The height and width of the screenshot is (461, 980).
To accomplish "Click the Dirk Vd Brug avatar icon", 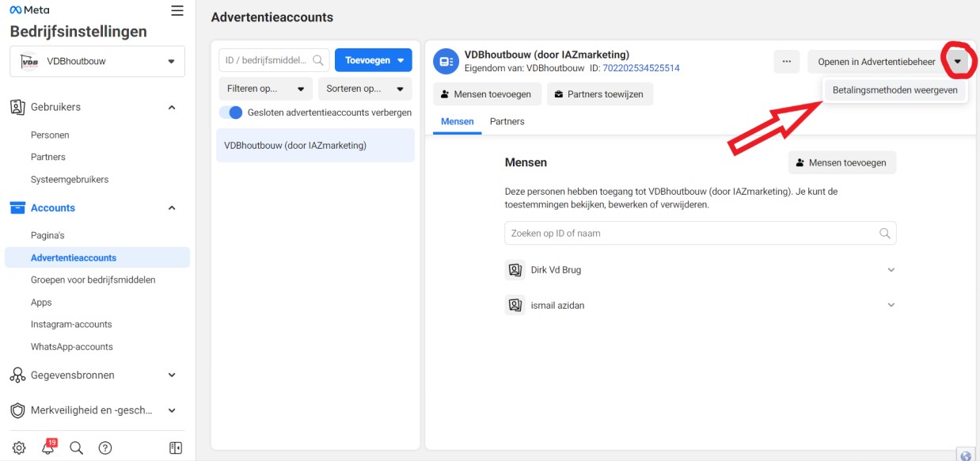I will coord(515,270).
